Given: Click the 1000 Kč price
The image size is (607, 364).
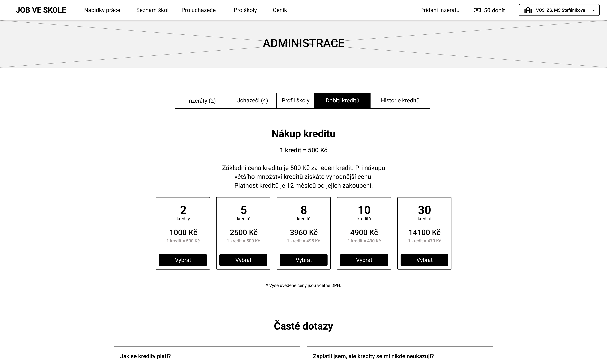Looking at the screenshot, I should [183, 232].
